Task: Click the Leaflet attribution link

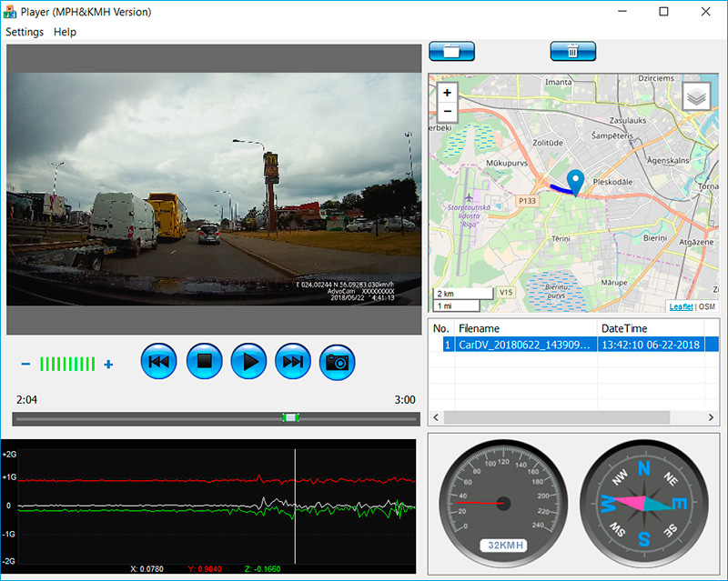Action: 681,306
